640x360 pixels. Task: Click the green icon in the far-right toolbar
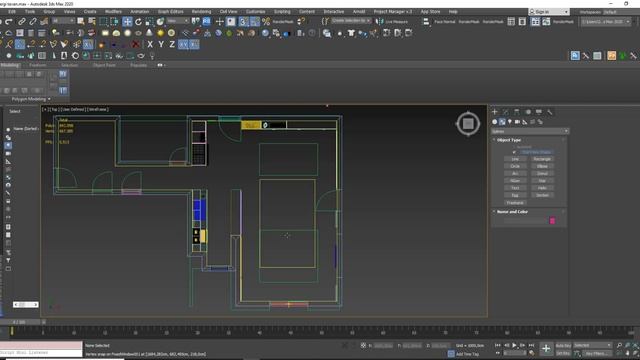pyautogui.click(x=622, y=56)
